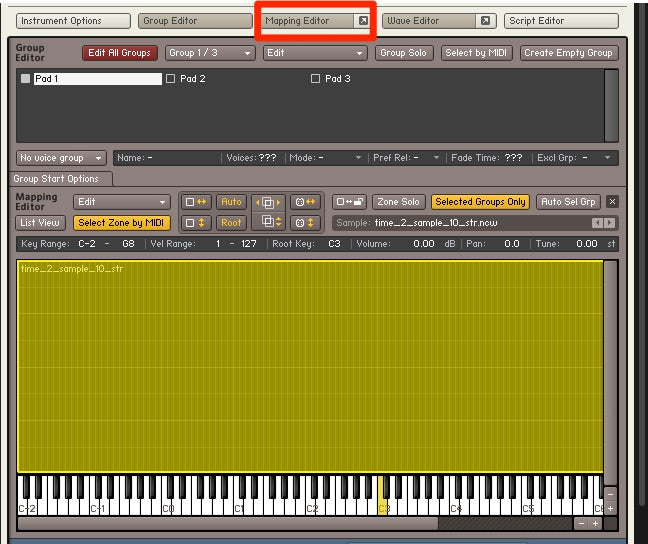Click the lock zones icon
The height and width of the screenshot is (544, 648).
point(348,202)
